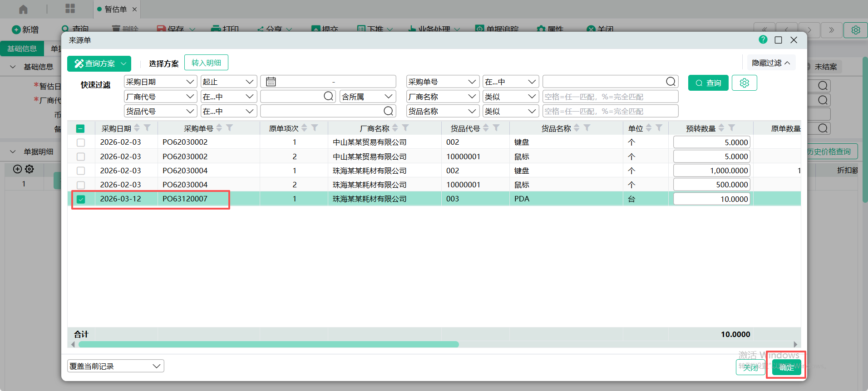This screenshot has width=868, height=391.
Task: Click the search icon in 货品代号 filter field
Action: click(x=388, y=111)
